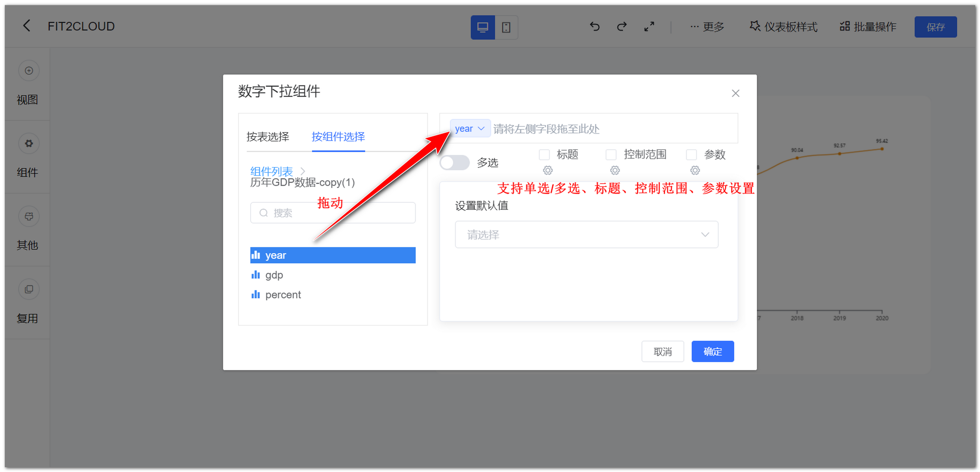Toggle the 多选 multi-select switch
The height and width of the screenshot is (472, 980).
[454, 163]
